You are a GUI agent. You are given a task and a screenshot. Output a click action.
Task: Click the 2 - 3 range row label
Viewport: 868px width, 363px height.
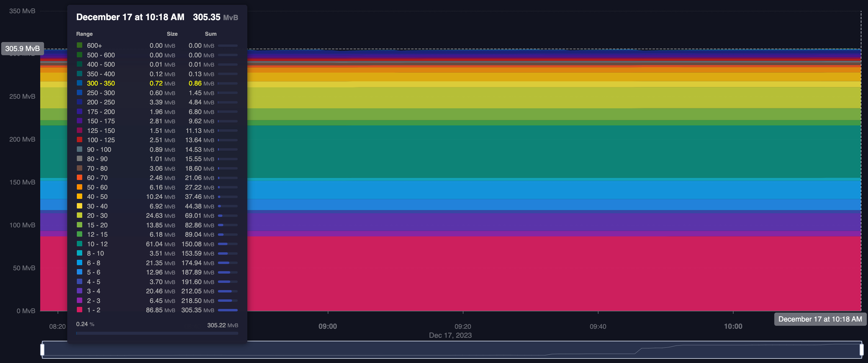(94, 301)
